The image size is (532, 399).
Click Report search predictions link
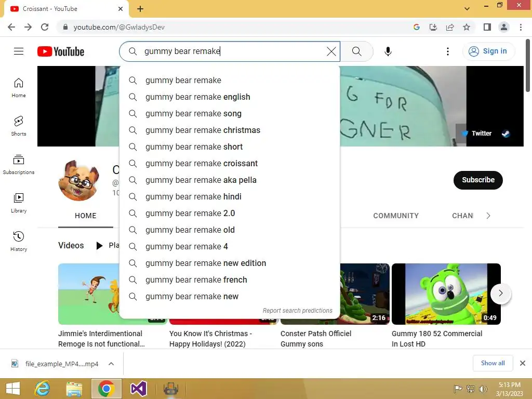pos(297,311)
